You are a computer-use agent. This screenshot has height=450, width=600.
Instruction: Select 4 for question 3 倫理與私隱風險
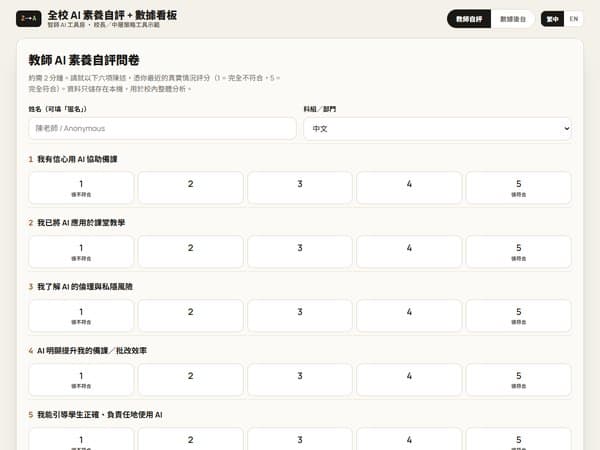pos(409,316)
